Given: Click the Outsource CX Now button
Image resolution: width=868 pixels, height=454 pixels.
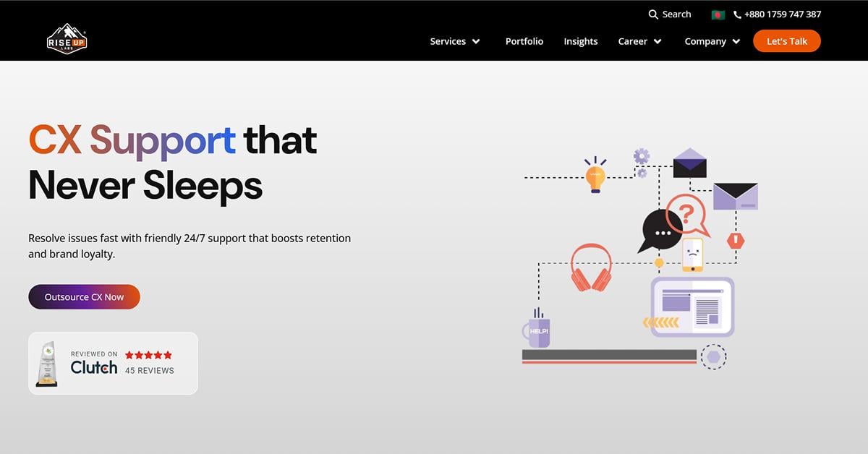Looking at the screenshot, I should coord(84,297).
